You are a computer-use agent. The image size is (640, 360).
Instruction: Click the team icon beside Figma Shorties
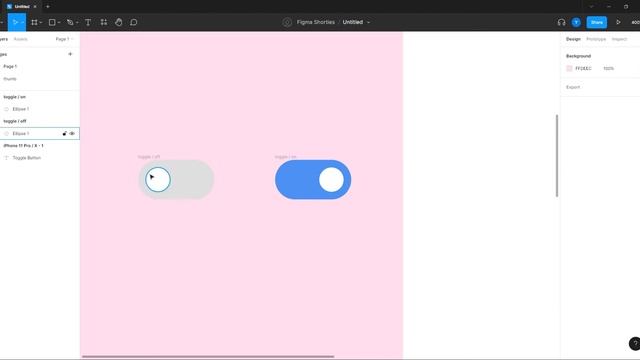[287, 22]
